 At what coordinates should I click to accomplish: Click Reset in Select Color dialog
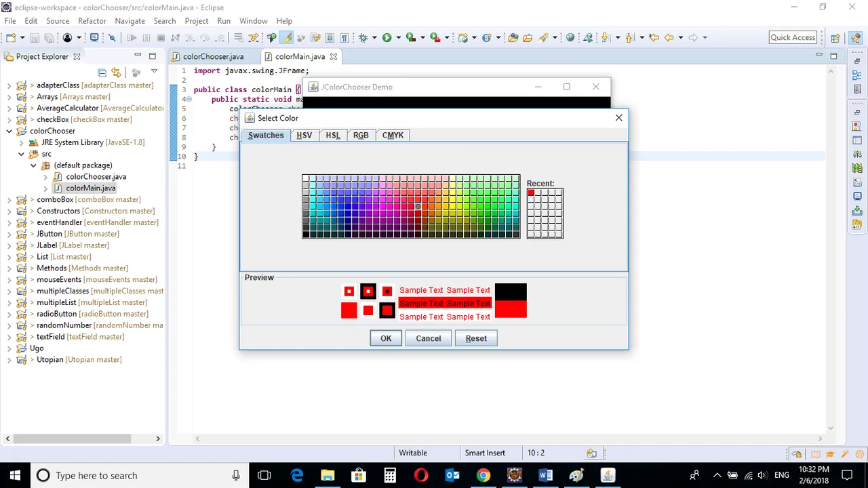[x=476, y=338]
